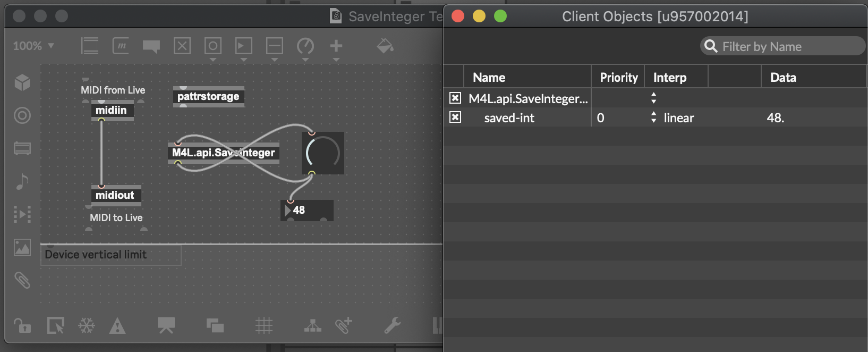Viewport: 868px width, 352px height.
Task: Open the circular modules icon in left sidebar
Action: click(22, 115)
